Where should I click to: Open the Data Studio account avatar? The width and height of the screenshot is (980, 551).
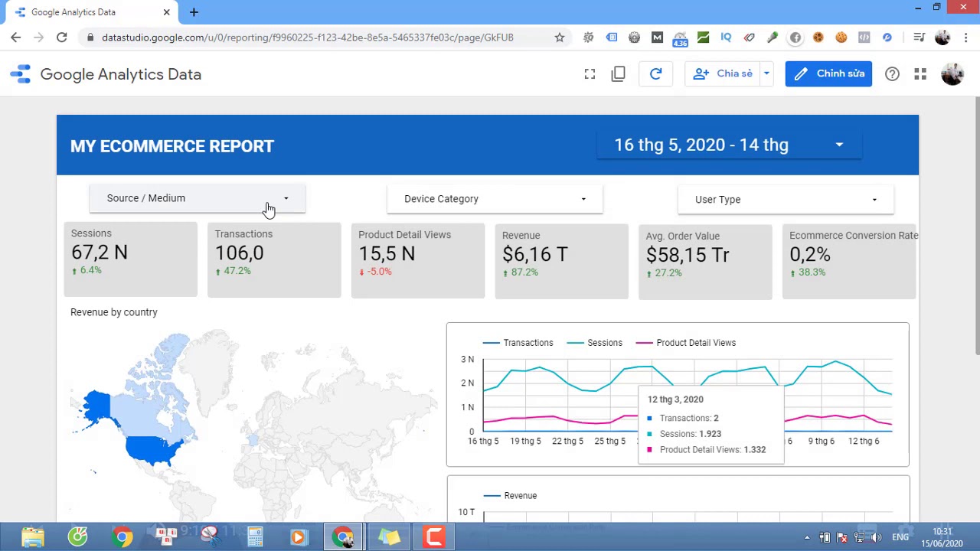click(x=952, y=74)
